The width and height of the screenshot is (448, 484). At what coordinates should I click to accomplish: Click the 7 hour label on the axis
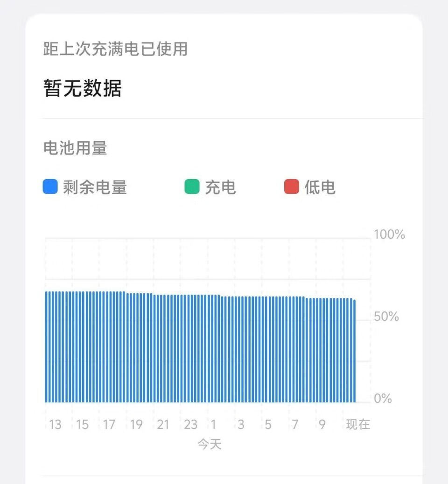295,424
